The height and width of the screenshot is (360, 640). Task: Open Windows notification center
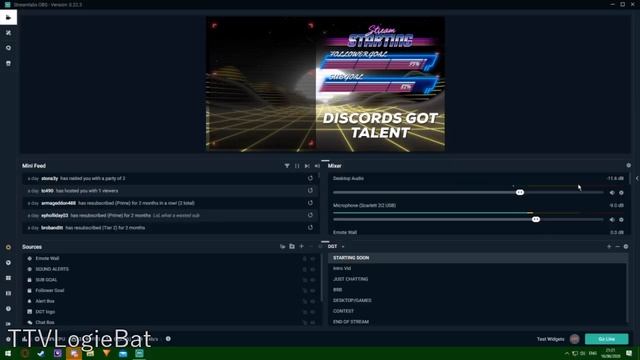click(x=629, y=353)
